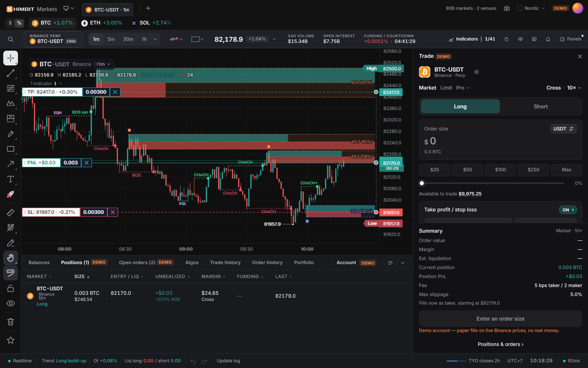Open the Trade history tab

coord(225,262)
